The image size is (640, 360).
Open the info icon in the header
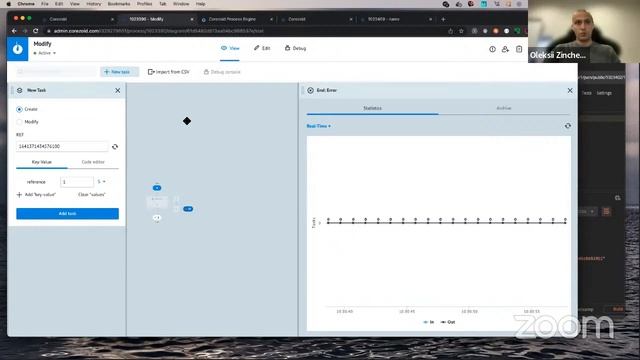492,49
